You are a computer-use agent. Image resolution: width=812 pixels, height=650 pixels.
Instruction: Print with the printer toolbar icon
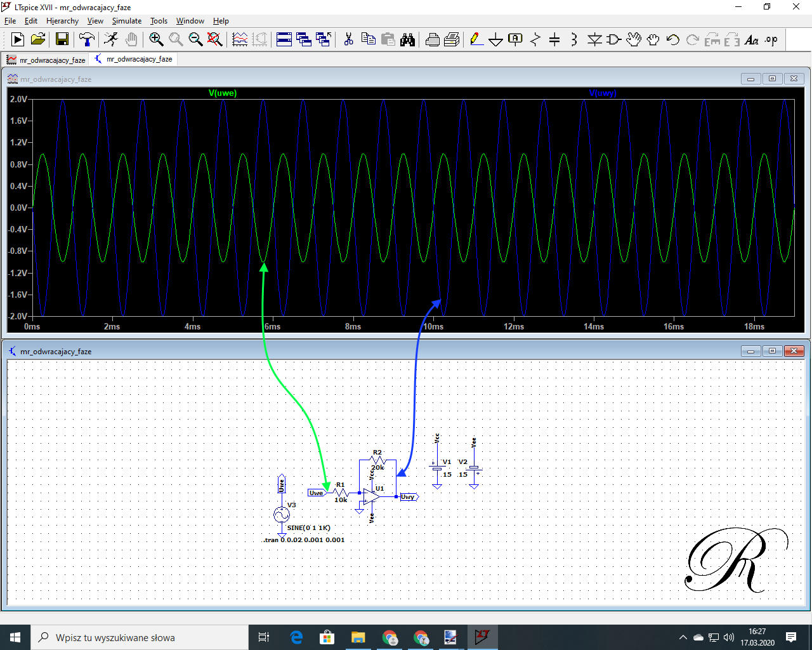pyautogui.click(x=433, y=39)
